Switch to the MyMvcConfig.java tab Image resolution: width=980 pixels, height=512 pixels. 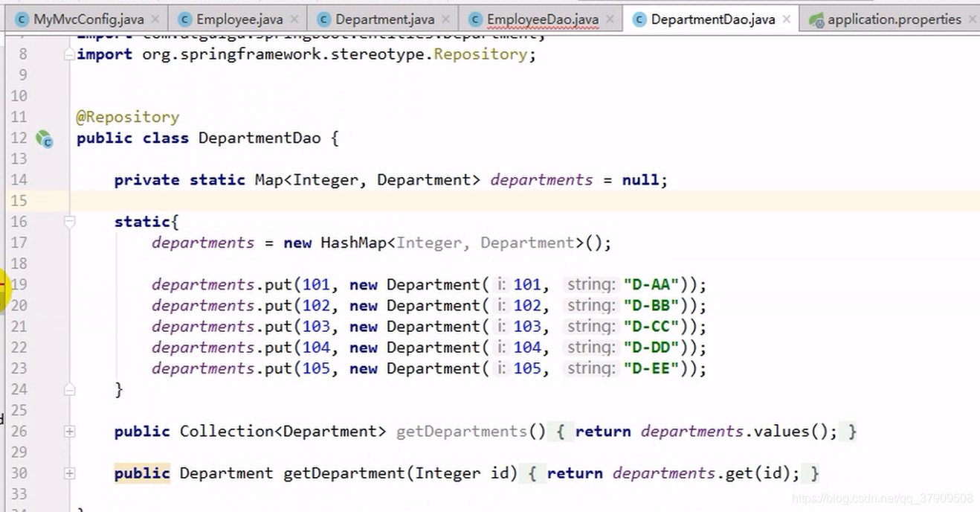pyautogui.click(x=88, y=19)
